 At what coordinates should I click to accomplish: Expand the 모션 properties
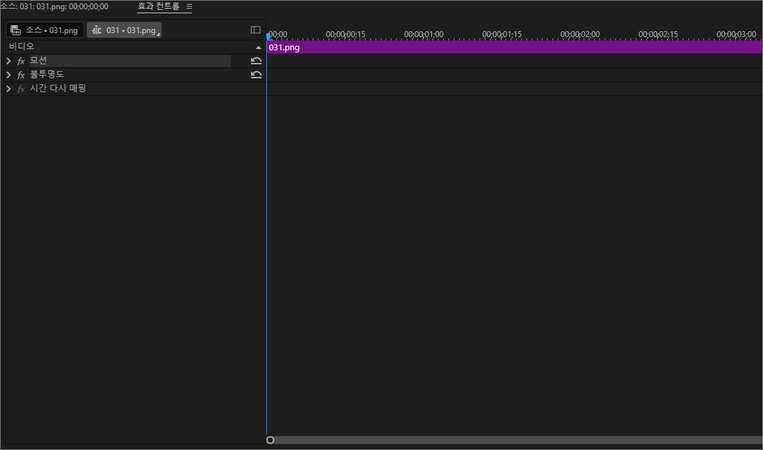coord(9,61)
